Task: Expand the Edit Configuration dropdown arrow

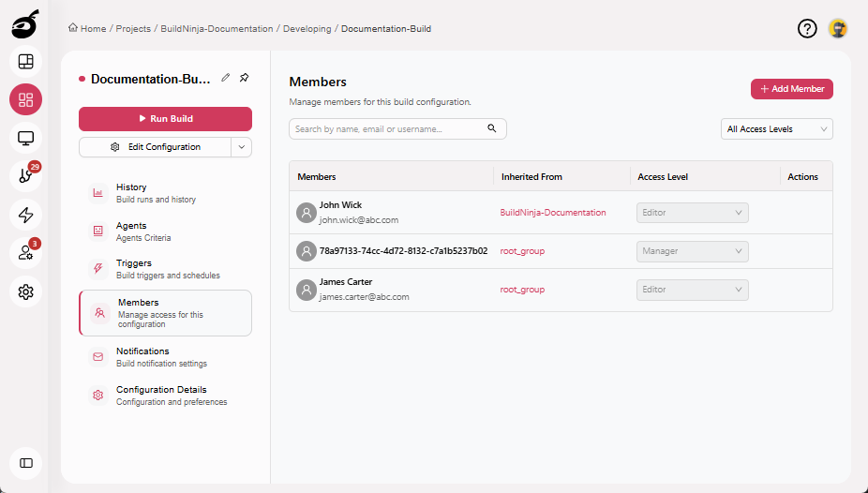Action: [241, 147]
